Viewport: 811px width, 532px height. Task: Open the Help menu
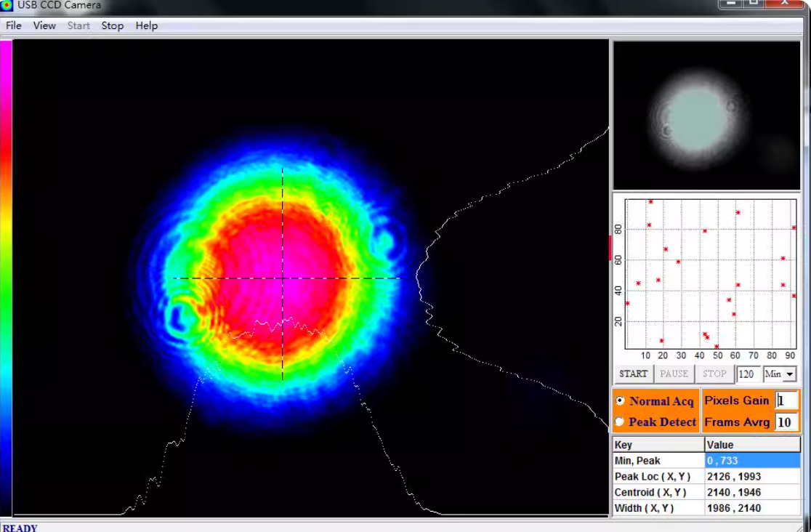point(146,25)
